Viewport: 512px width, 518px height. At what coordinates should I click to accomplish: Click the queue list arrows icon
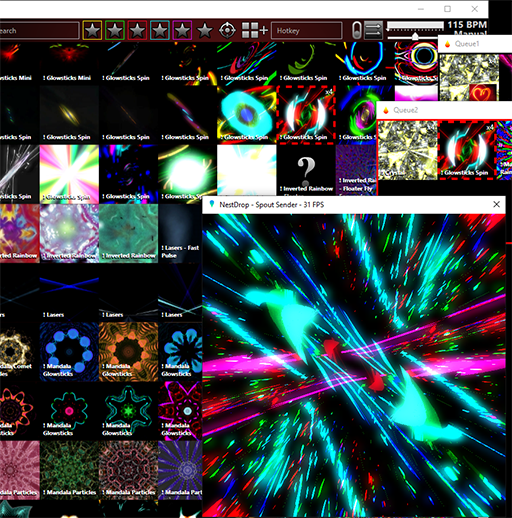(x=373, y=30)
